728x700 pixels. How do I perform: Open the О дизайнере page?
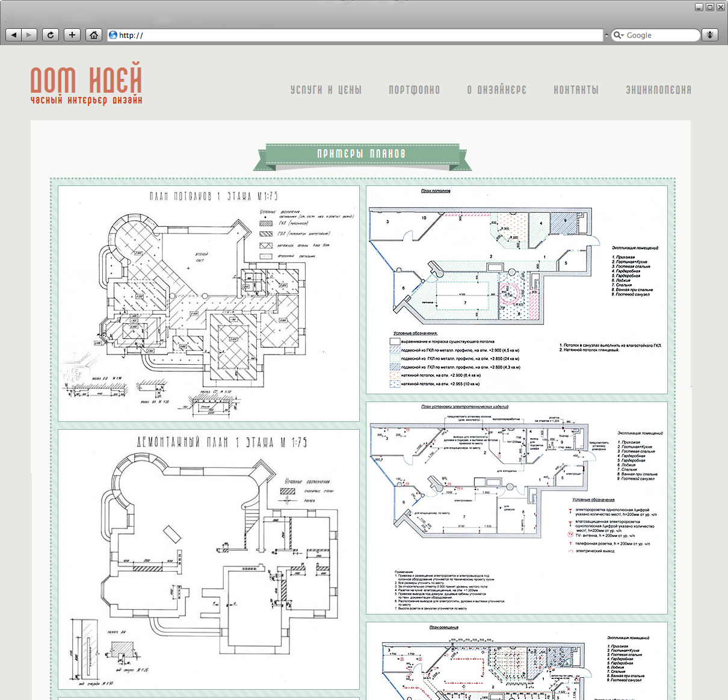pyautogui.click(x=496, y=89)
